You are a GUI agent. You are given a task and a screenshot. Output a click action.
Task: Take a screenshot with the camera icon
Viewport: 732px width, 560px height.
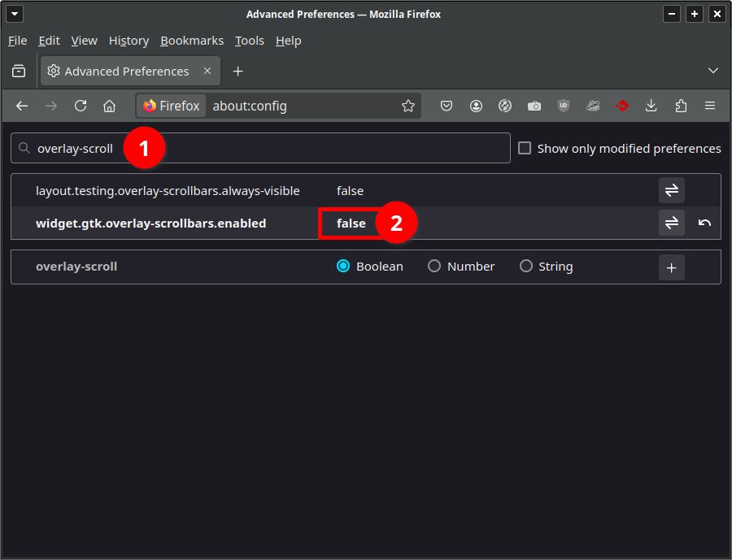click(x=534, y=106)
